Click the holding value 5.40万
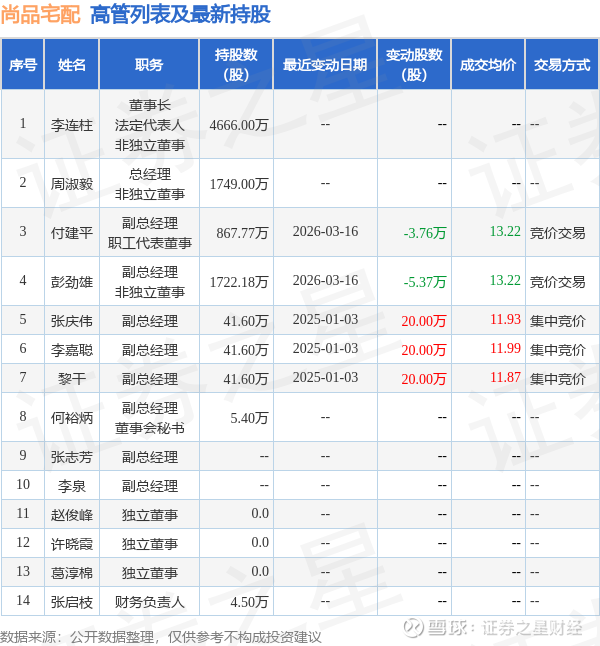The image size is (600, 646). [x=249, y=418]
